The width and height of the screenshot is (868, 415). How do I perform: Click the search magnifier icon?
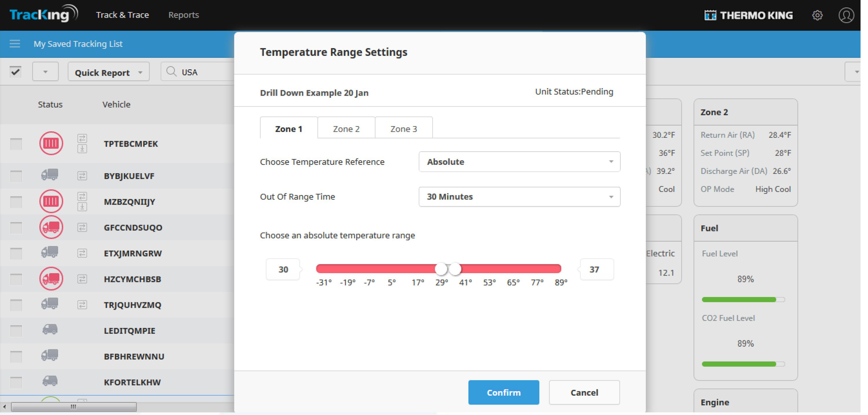[x=171, y=72]
